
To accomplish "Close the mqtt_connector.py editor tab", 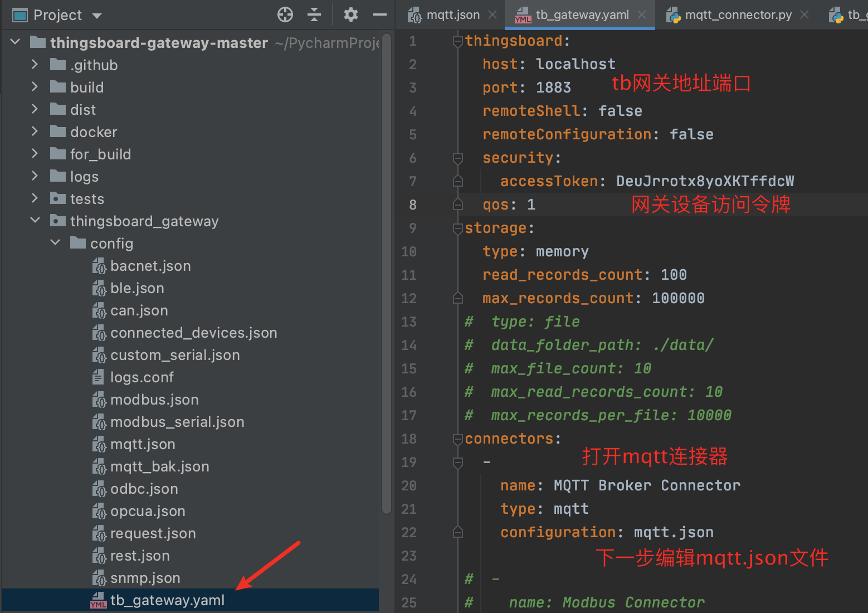I will point(804,15).
